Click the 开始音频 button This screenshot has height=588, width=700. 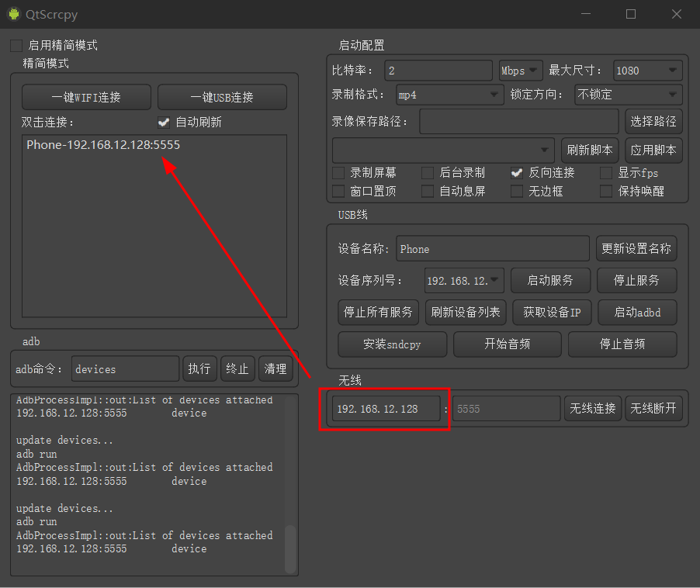point(508,344)
